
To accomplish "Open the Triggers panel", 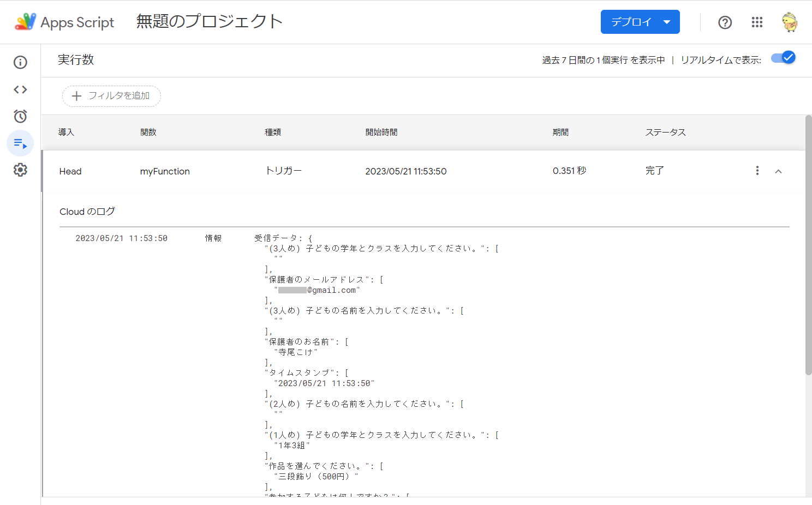I will pos(20,116).
